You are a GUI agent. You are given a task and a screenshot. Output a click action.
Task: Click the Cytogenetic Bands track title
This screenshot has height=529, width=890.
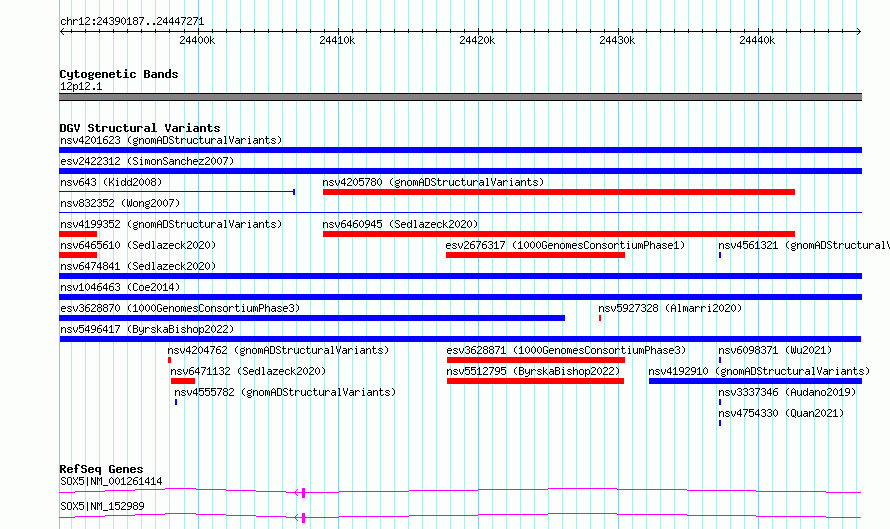click(x=119, y=74)
